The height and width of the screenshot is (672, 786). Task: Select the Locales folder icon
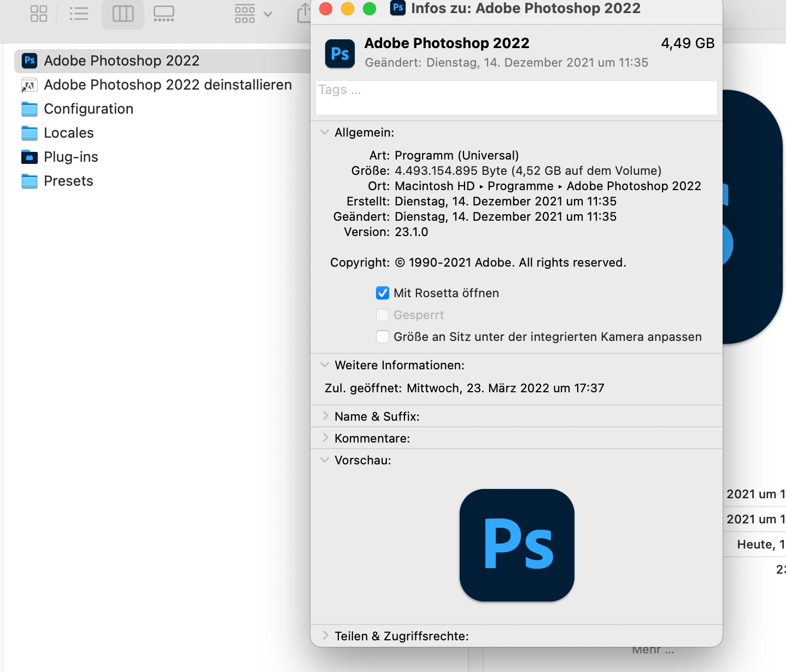[30, 133]
